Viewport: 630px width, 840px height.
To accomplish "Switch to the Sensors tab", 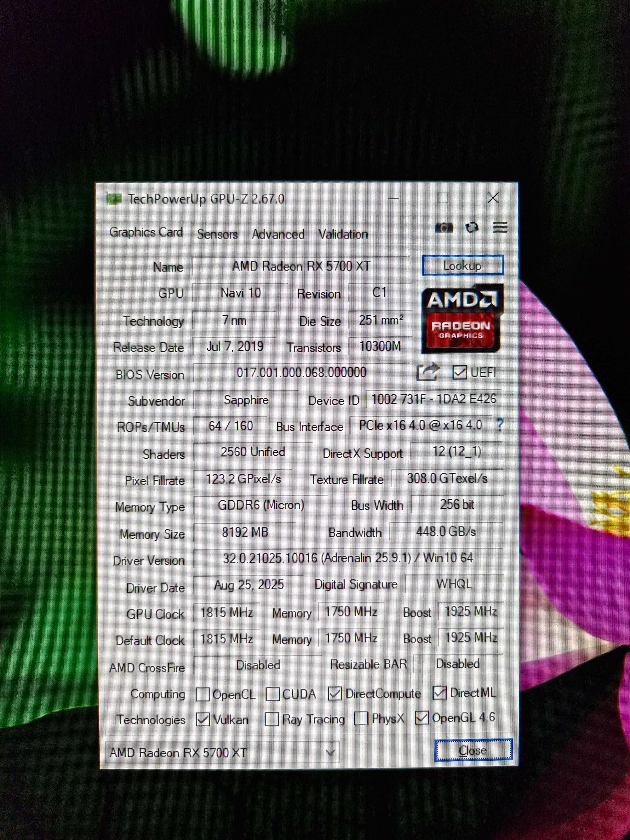I will 217,234.
